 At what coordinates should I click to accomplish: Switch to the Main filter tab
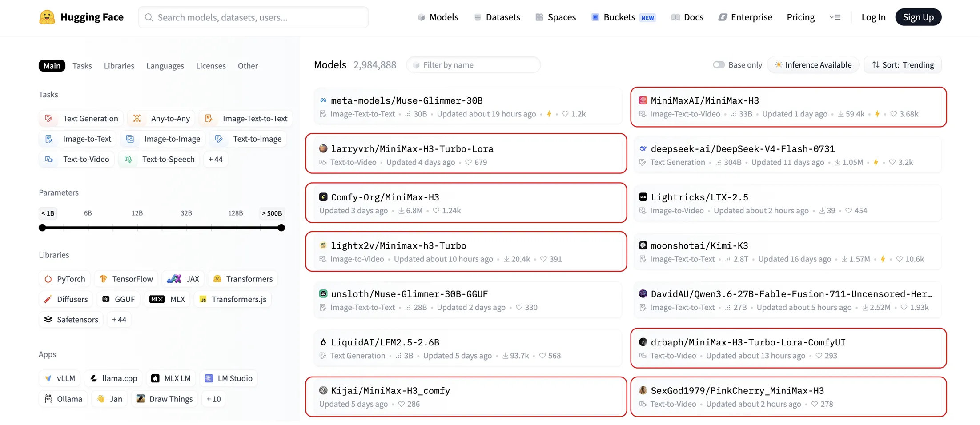(x=52, y=66)
